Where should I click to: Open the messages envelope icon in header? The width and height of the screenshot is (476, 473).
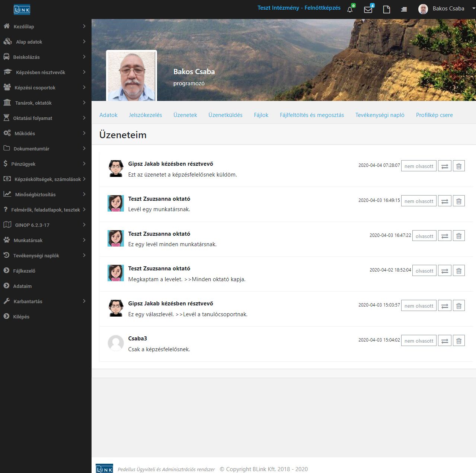[368, 9]
